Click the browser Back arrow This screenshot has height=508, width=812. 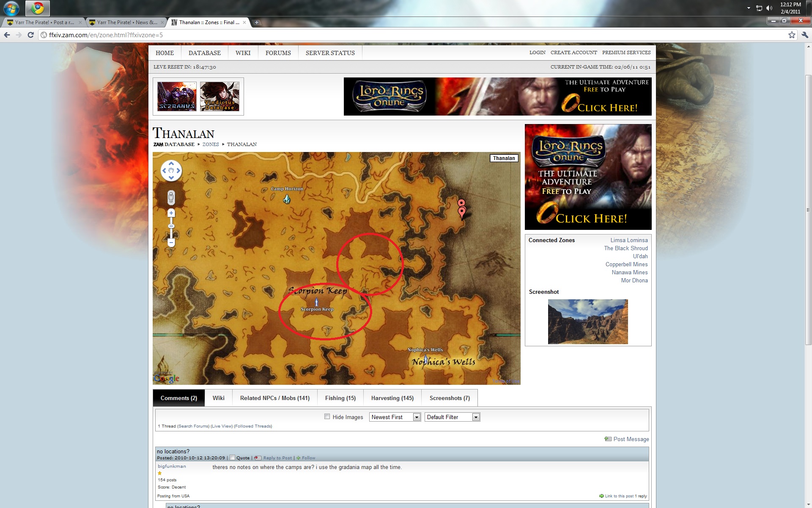tap(7, 35)
